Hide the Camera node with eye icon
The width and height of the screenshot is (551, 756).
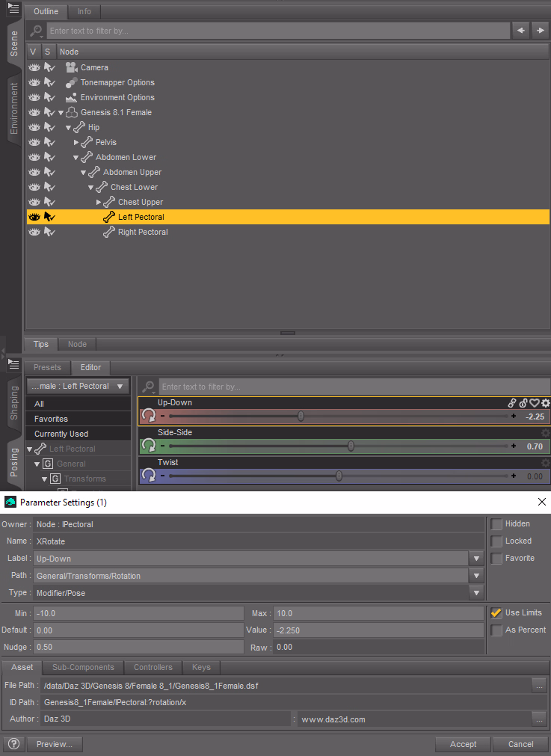point(34,67)
